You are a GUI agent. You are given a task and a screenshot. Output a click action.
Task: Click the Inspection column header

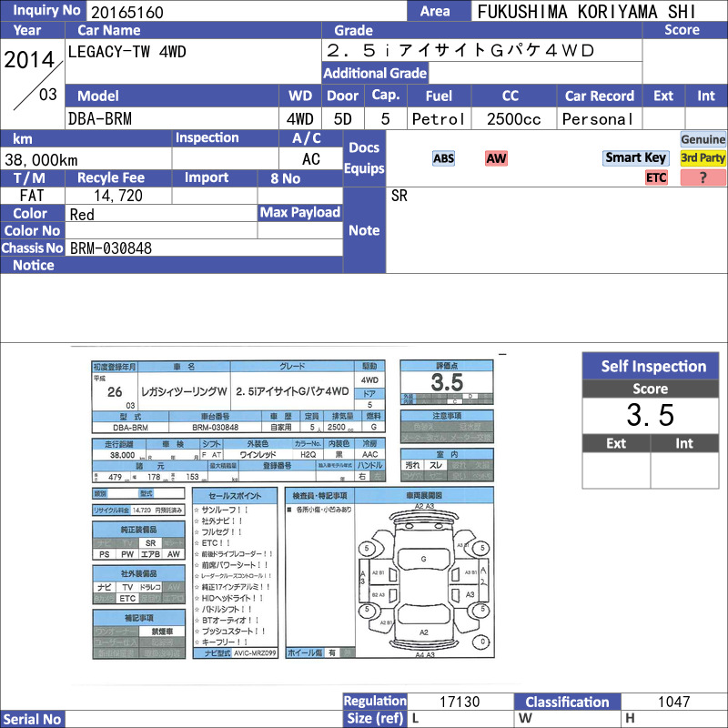coord(225,138)
